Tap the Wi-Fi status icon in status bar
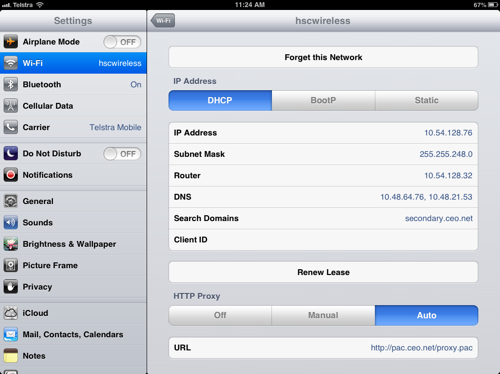This screenshot has height=374, width=500. [x=40, y=5]
